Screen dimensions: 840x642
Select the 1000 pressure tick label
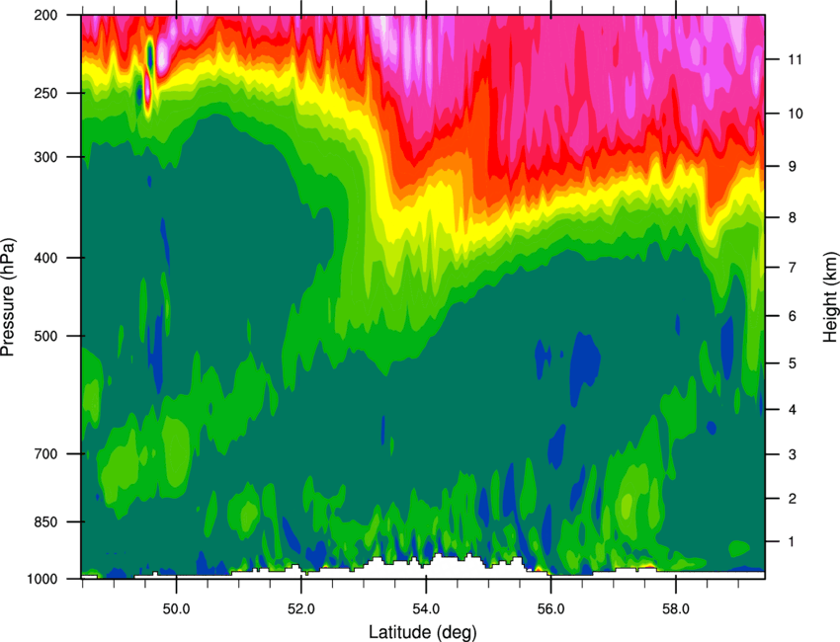click(42, 579)
